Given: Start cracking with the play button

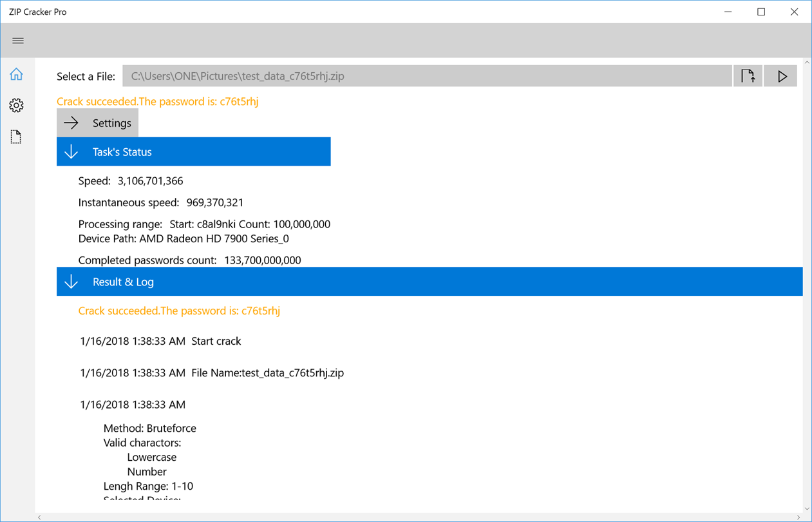Looking at the screenshot, I should point(781,76).
